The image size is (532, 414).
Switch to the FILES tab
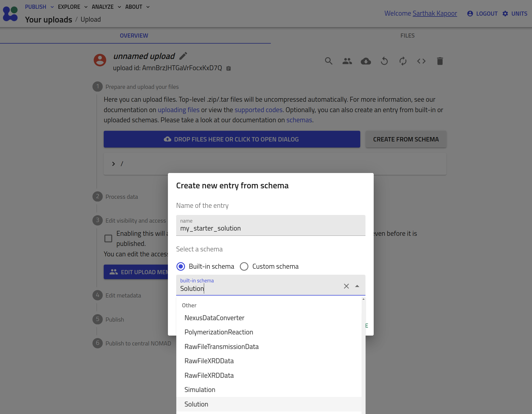pos(407,35)
